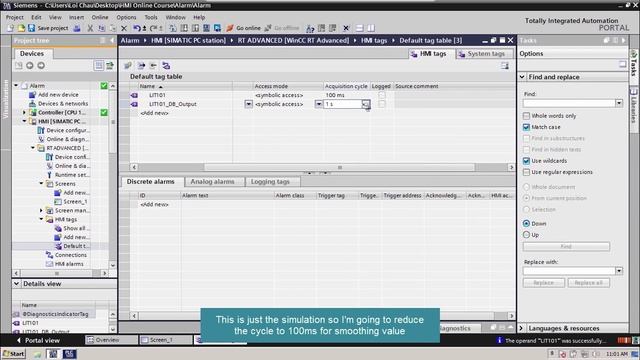The width and height of the screenshot is (640, 360).
Task: Click the Split editor horizontally icon
Action: [360, 28]
